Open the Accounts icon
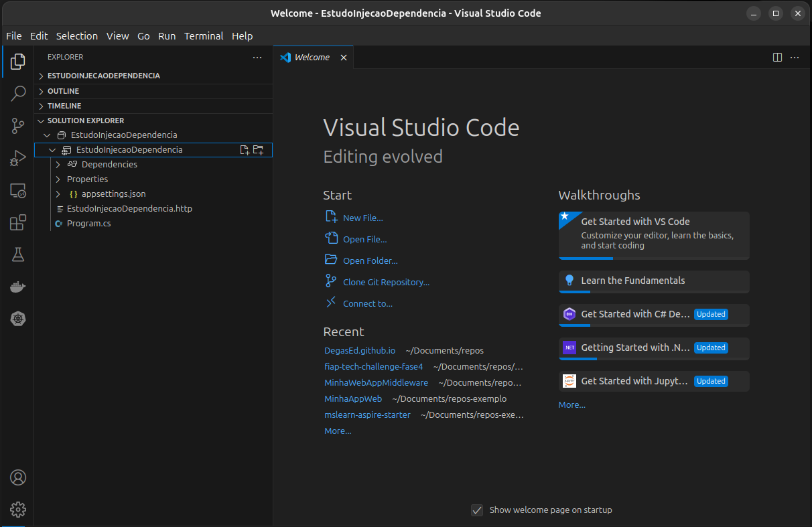 [18, 477]
